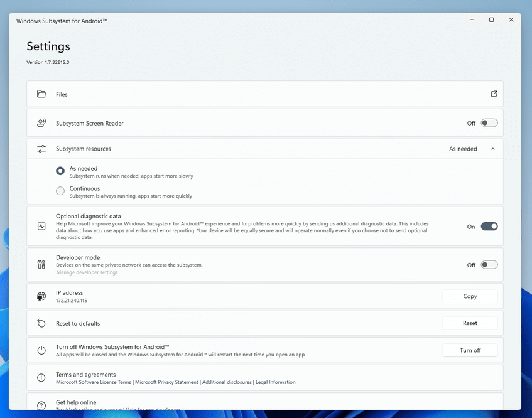Click the 'As needed' value beside the chevron

[x=463, y=149]
